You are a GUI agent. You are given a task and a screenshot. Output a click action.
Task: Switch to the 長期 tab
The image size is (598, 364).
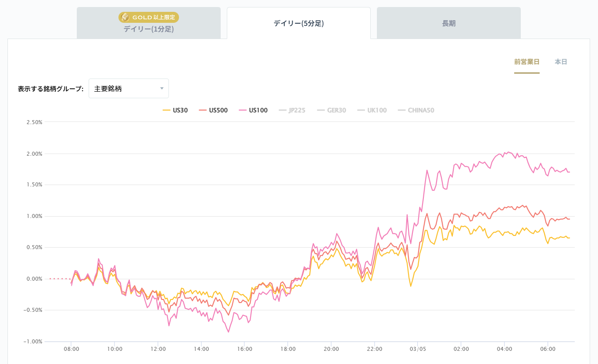point(448,24)
